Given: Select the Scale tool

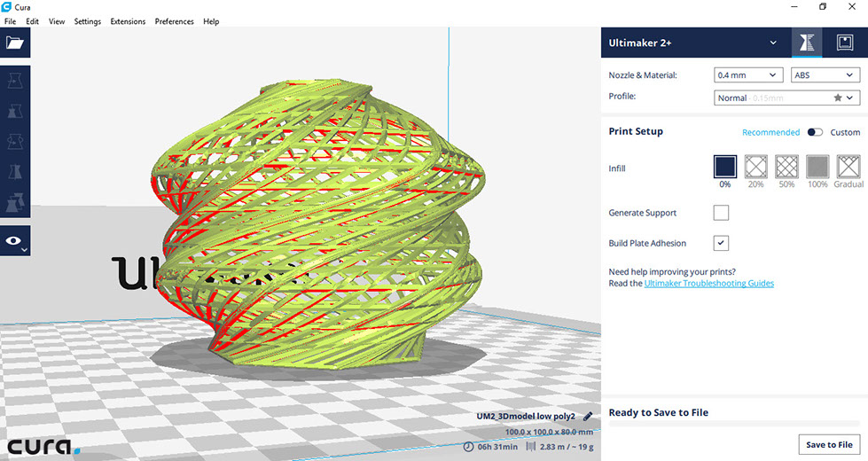Looking at the screenshot, I should (x=15, y=111).
